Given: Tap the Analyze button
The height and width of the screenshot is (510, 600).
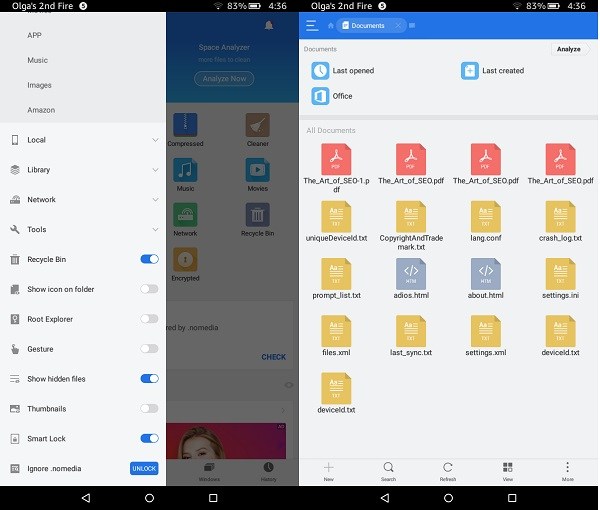Looking at the screenshot, I should (569, 49).
